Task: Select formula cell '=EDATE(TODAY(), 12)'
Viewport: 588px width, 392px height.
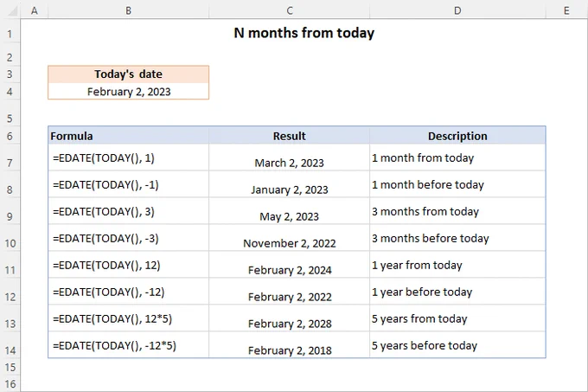Action: (x=128, y=265)
